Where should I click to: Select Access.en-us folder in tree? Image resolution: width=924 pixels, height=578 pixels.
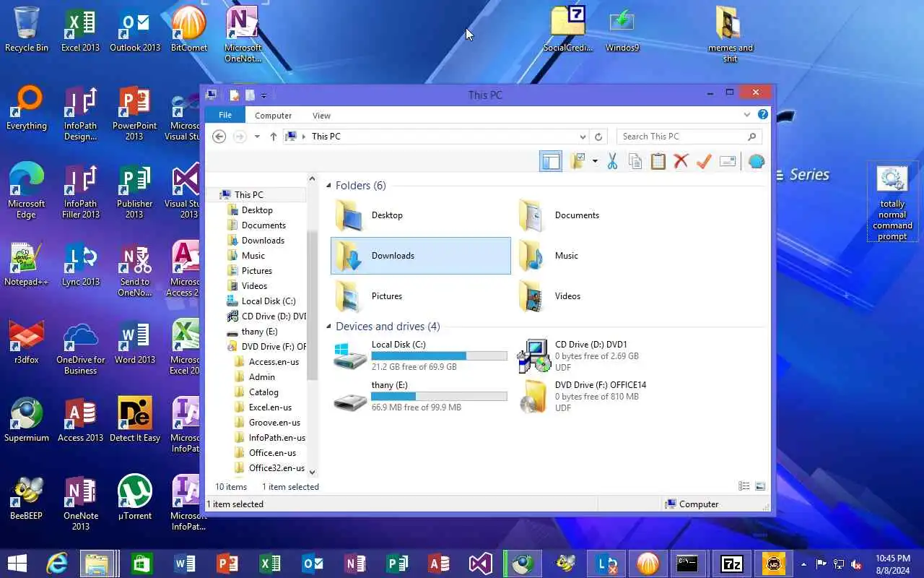pos(274,362)
